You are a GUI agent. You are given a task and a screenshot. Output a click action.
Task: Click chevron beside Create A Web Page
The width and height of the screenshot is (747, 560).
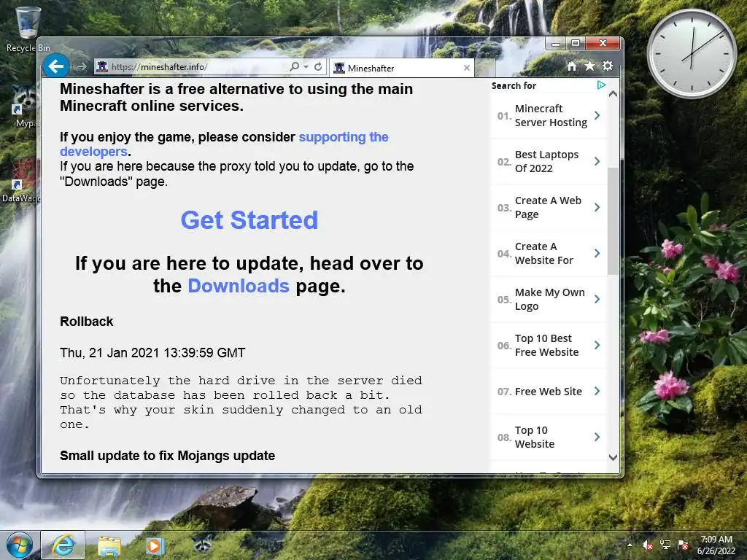(x=597, y=207)
